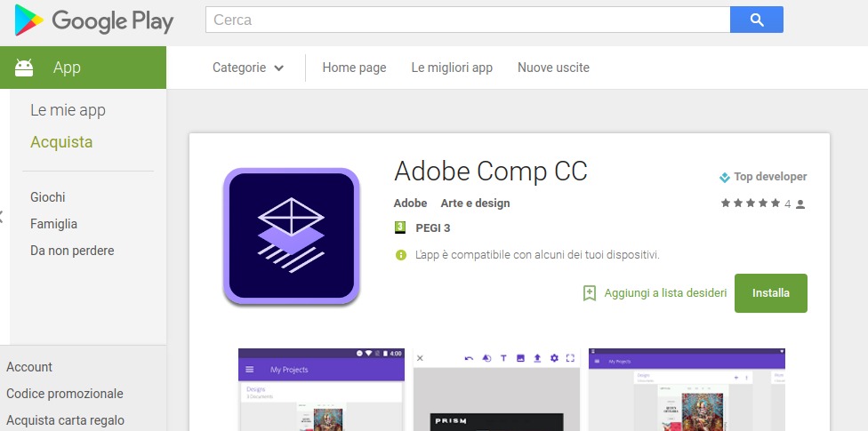Open the first My Projects screenshot thumbnail
Viewport: 868px width, 431px height.
point(321,389)
